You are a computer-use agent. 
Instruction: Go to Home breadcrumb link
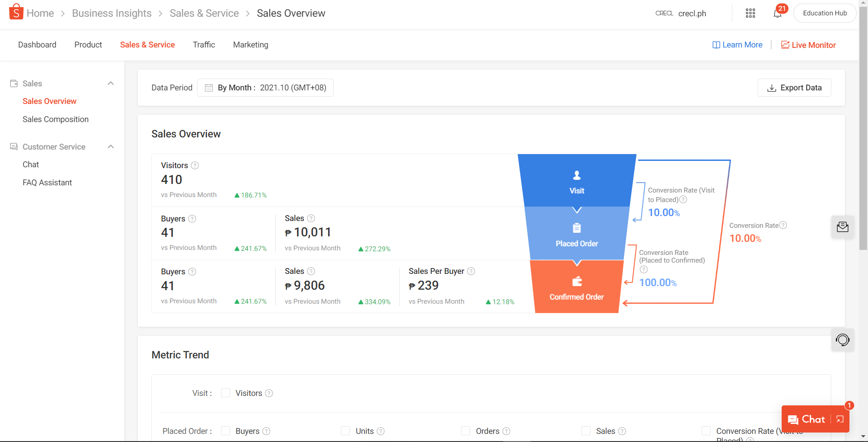[40, 13]
